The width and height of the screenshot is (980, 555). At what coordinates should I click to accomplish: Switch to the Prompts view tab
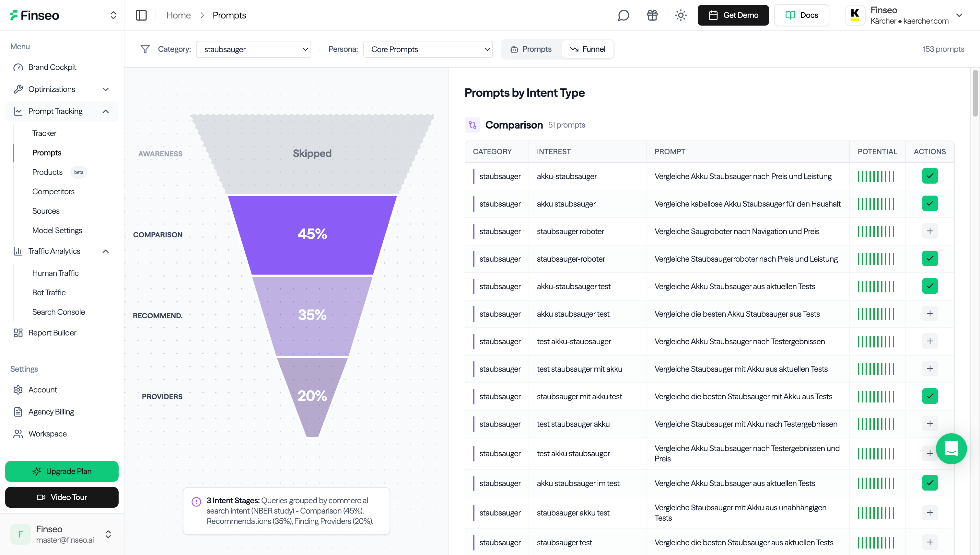tap(531, 49)
